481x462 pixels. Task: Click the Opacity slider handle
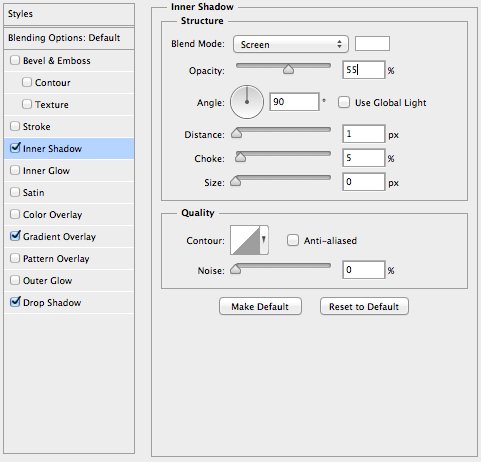288,69
